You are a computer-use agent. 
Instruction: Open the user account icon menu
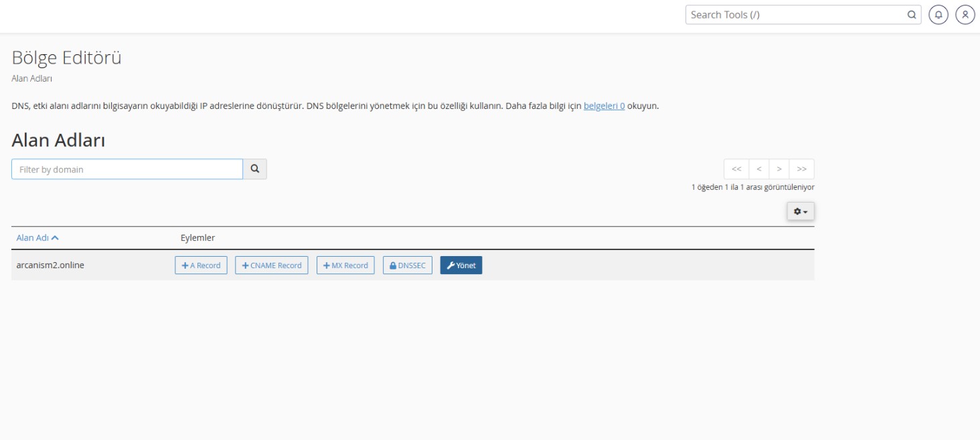point(965,15)
